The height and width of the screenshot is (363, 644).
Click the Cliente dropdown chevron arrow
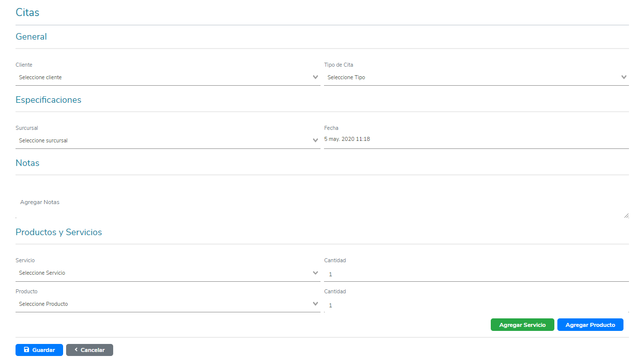click(315, 77)
